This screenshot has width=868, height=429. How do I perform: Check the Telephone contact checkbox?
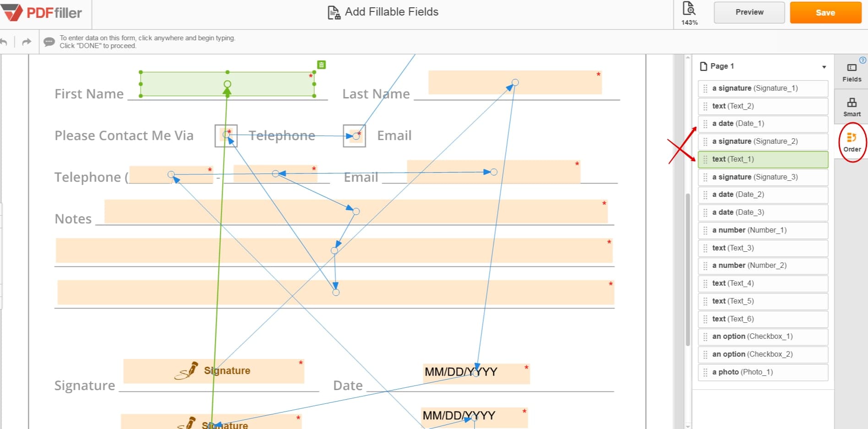coord(226,136)
